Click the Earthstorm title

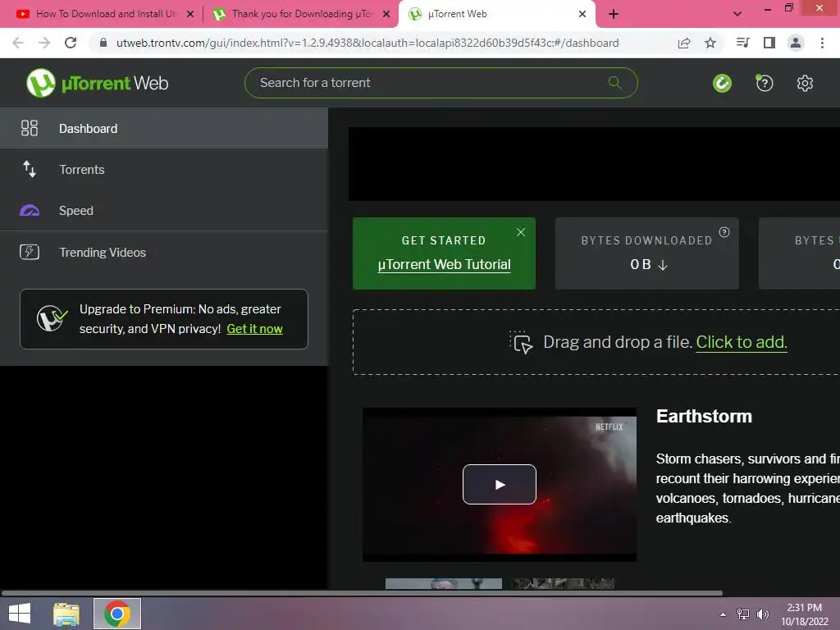click(704, 416)
